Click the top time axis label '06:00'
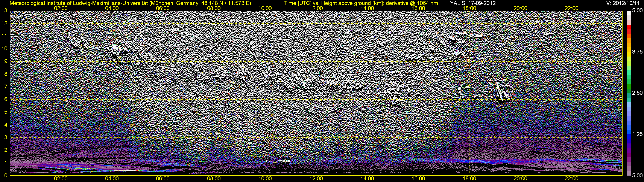The image size is (644, 182). (163, 8)
